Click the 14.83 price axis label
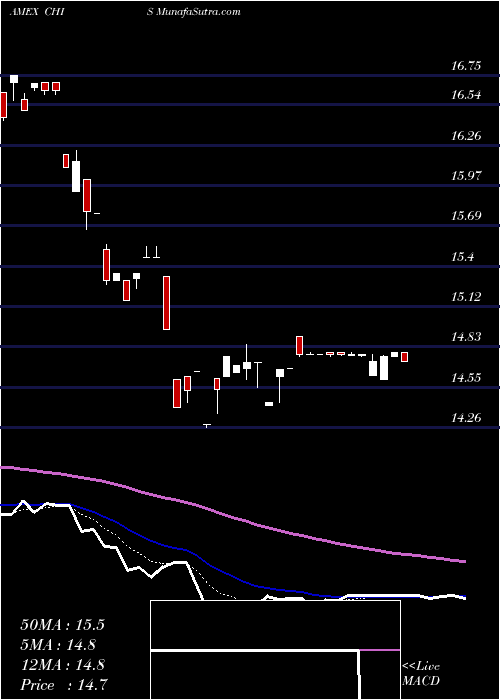The width and height of the screenshot is (500, 700). click(x=466, y=337)
